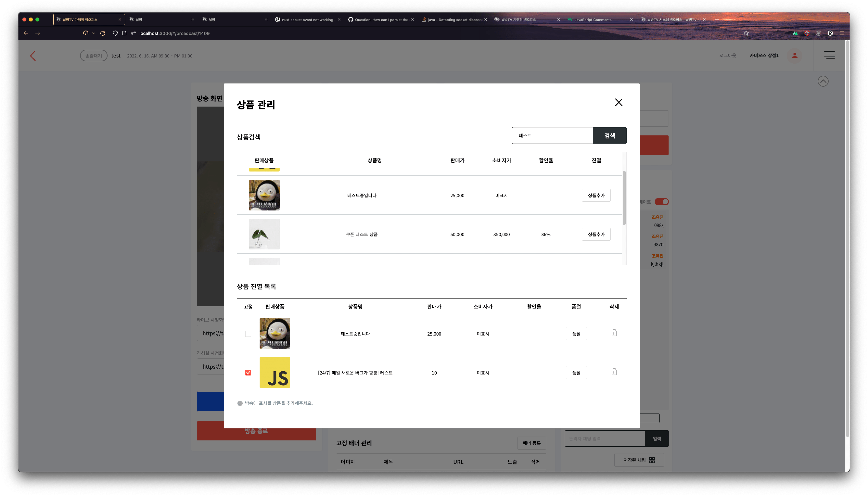Uncheck the 고정 box for JS product
This screenshot has height=496, width=868.
tap(248, 372)
